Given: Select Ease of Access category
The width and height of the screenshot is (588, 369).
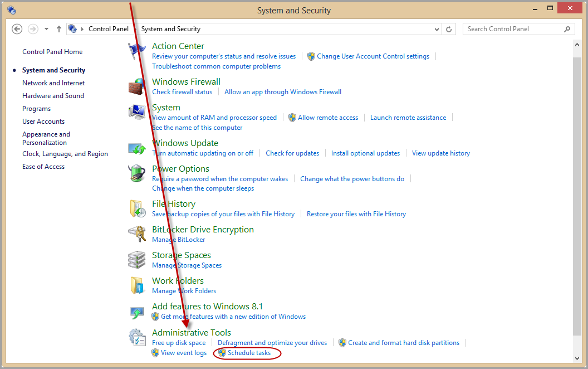Looking at the screenshot, I should (43, 166).
